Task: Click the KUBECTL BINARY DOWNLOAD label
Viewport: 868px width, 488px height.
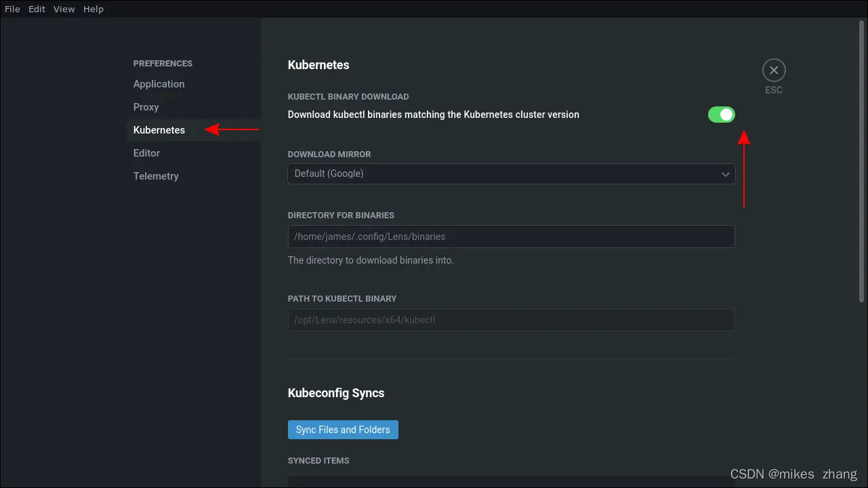Action: [348, 97]
